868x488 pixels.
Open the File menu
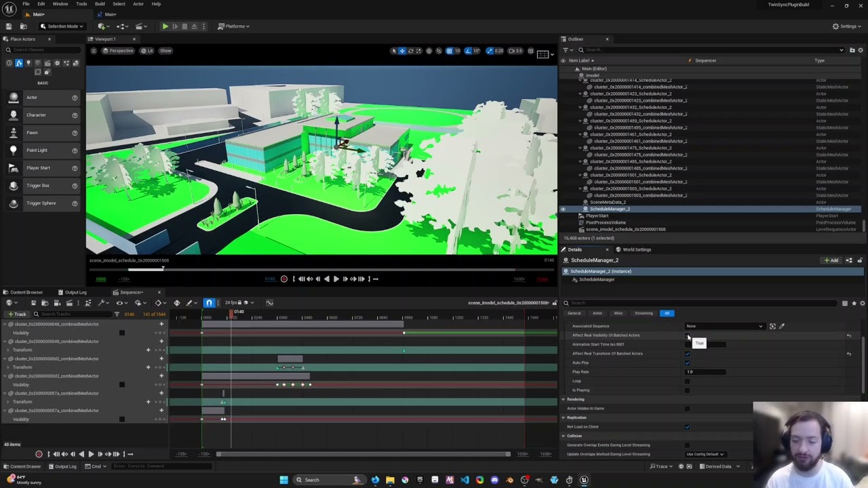(x=26, y=4)
